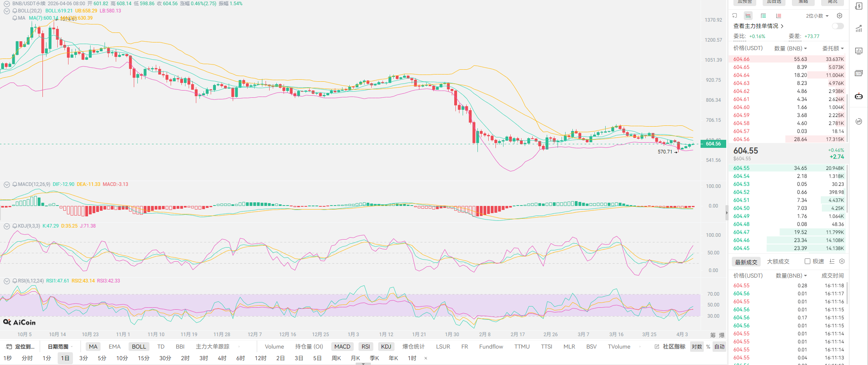868x365 pixels.
Task: Open the 2位小数 decimal precision dropdown
Action: click(x=817, y=16)
